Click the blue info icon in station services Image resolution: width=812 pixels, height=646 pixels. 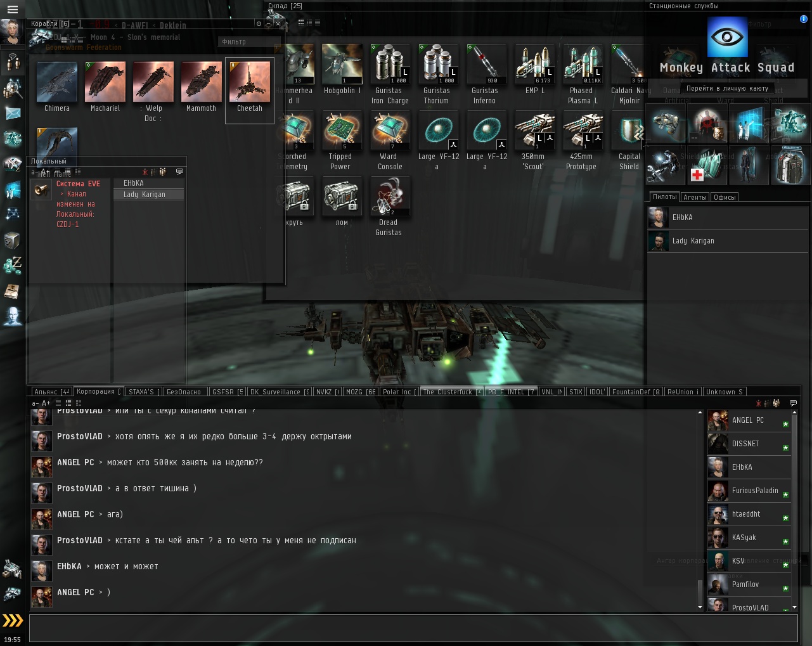[804, 19]
